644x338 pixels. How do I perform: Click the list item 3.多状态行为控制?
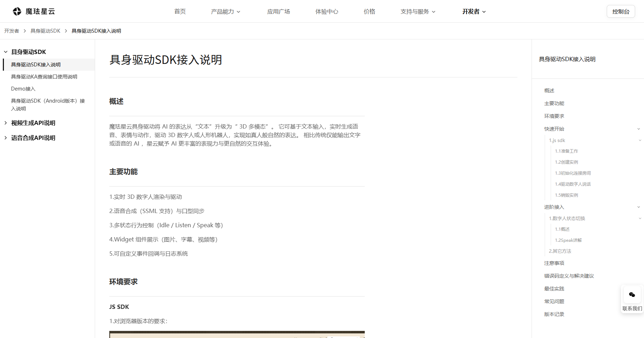pyautogui.click(x=166, y=225)
